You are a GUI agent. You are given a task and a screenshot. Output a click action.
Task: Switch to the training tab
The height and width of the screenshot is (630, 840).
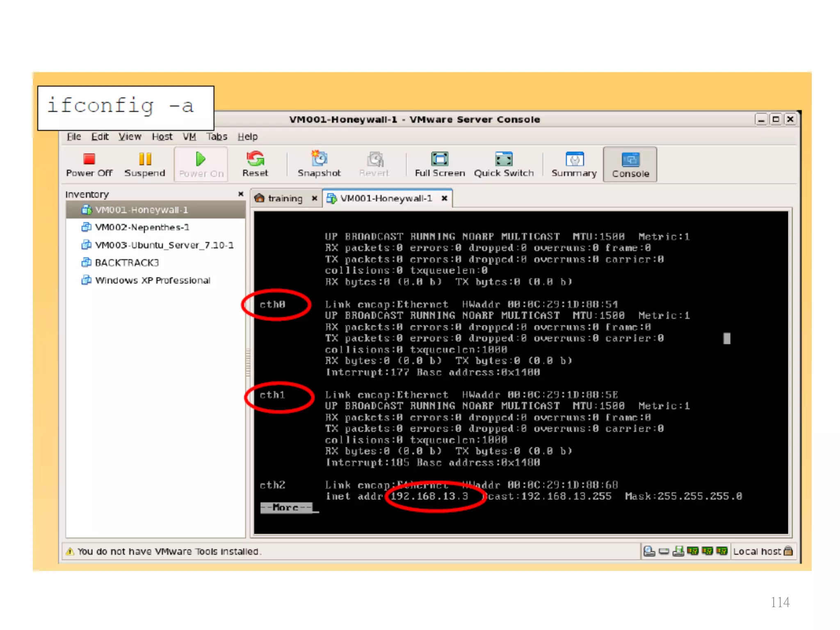tap(285, 199)
